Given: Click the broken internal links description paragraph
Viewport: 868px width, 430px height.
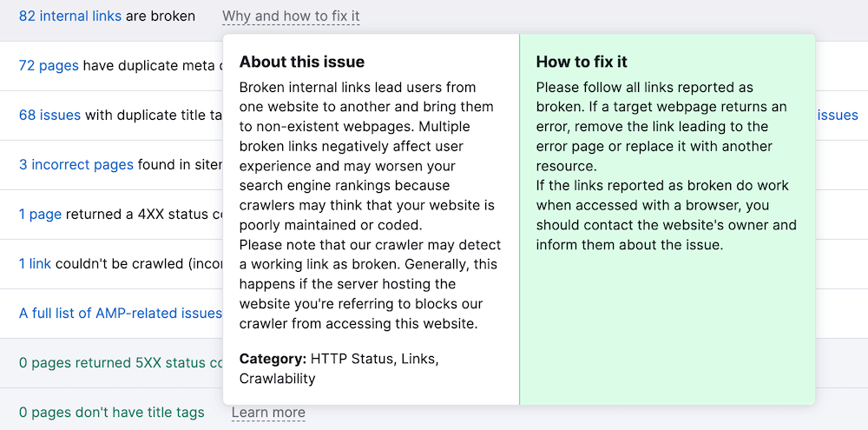Looking at the screenshot, I should pos(370,205).
